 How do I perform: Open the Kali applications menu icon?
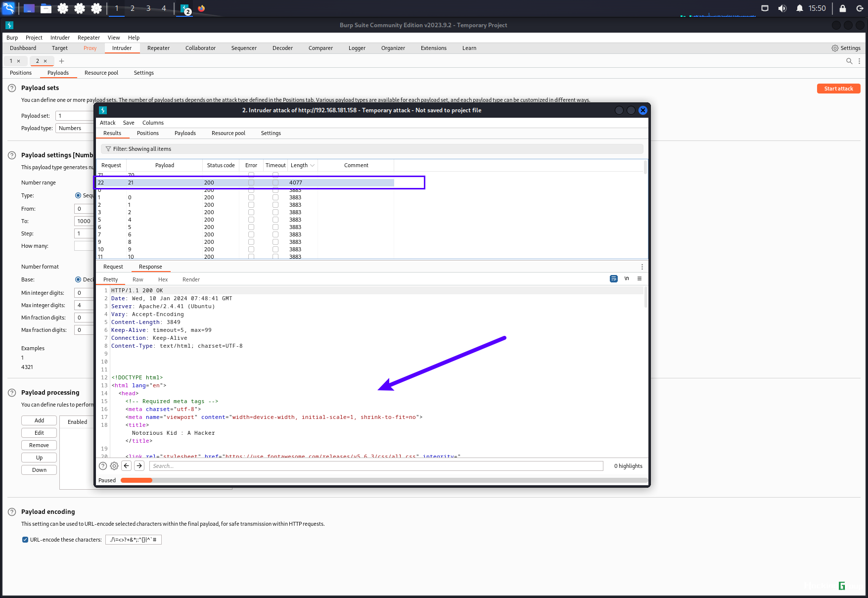tap(8, 8)
